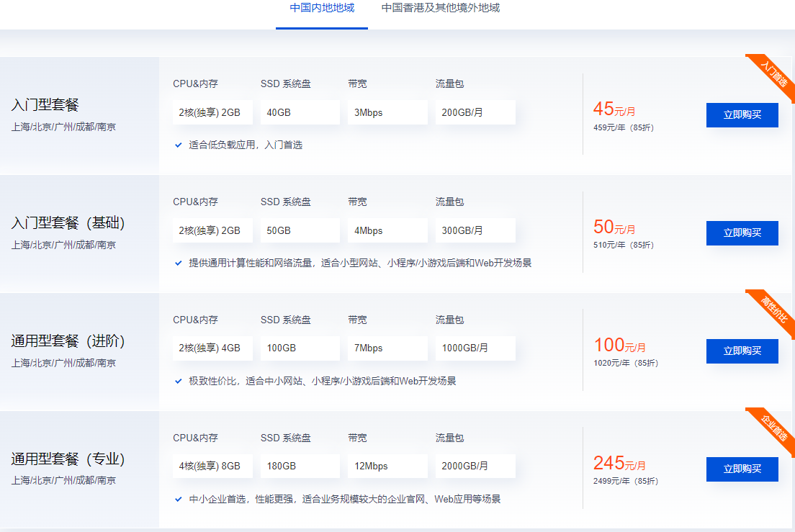Click the 100元/月 price
795x532 pixels.
619,346
